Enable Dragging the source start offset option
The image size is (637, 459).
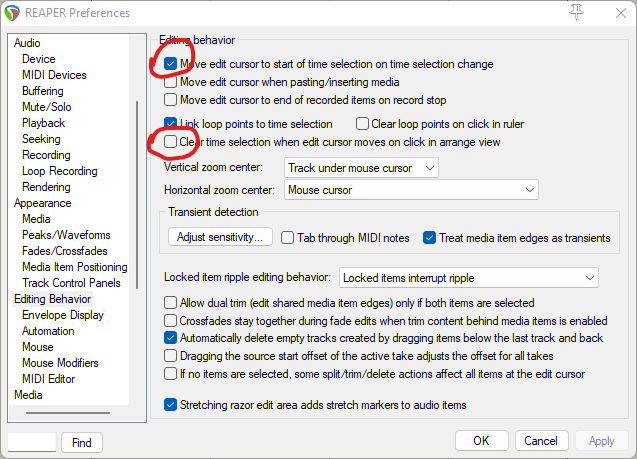click(170, 356)
